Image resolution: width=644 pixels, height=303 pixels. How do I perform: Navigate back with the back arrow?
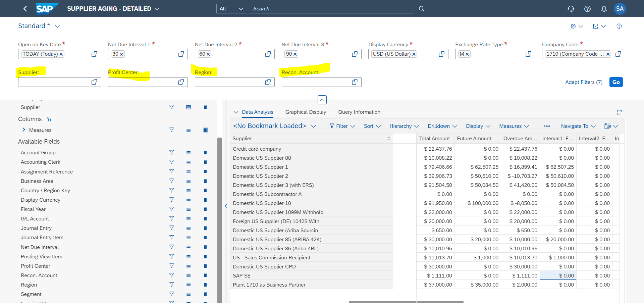[25, 9]
